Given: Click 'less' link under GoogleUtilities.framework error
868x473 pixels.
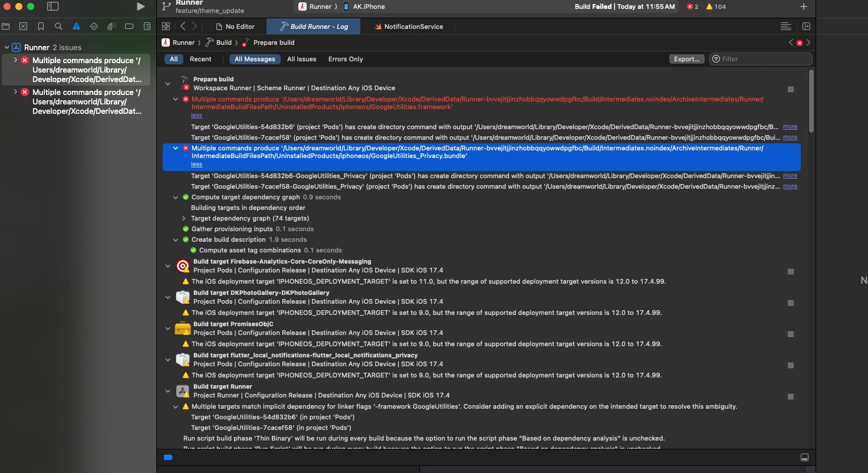Looking at the screenshot, I should (196, 116).
